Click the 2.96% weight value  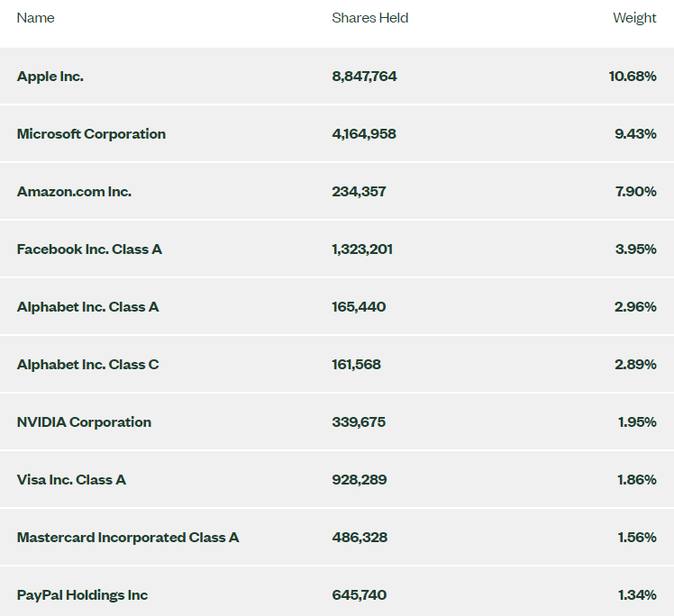point(635,307)
